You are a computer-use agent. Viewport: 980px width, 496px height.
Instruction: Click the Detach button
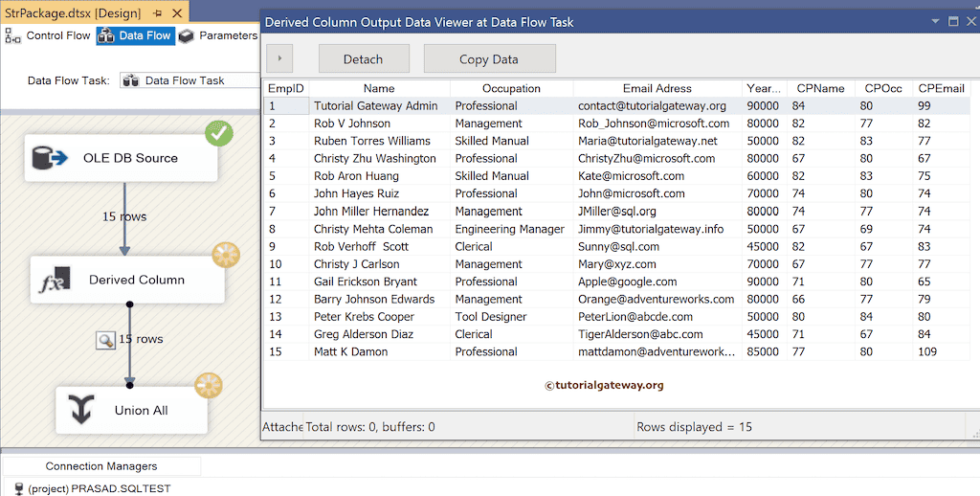363,59
